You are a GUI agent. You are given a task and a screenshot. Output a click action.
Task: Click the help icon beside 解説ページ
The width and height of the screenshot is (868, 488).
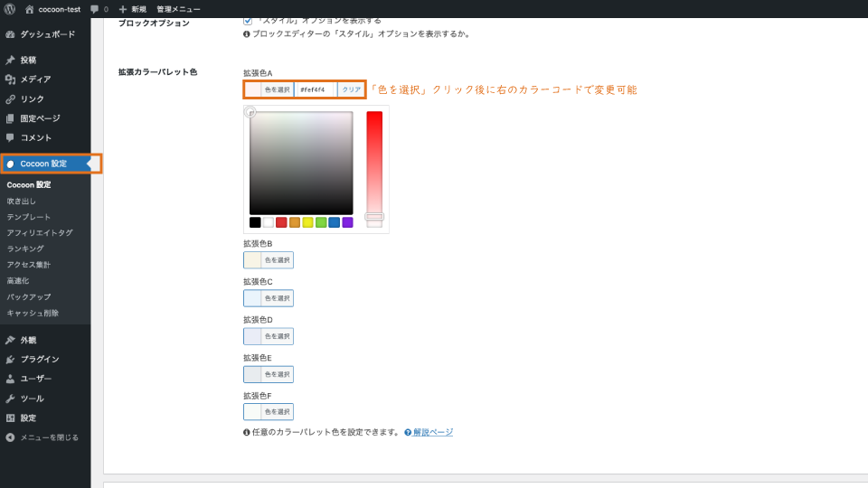[x=408, y=433]
